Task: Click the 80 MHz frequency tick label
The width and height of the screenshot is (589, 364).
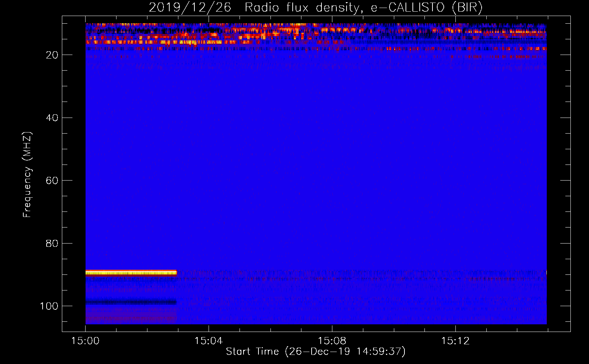Action: point(52,244)
